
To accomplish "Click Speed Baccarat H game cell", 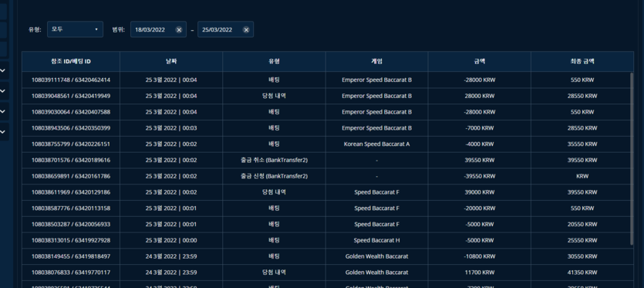I will [x=376, y=240].
